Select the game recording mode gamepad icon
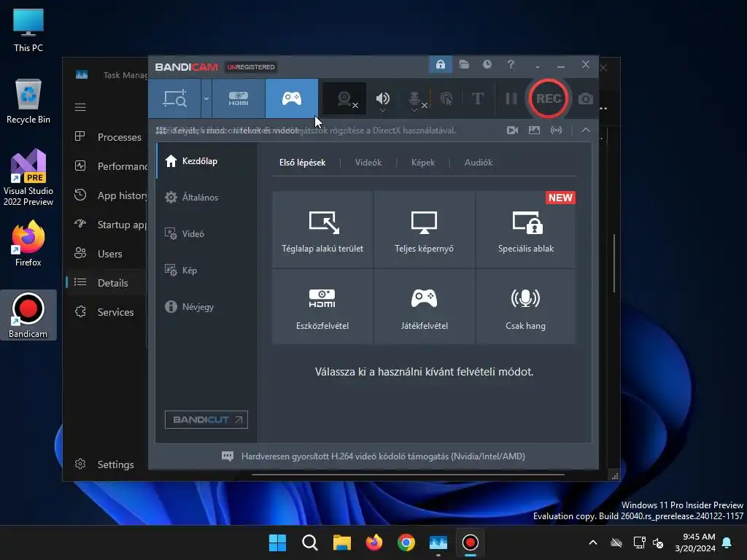This screenshot has width=747, height=560. 292,98
